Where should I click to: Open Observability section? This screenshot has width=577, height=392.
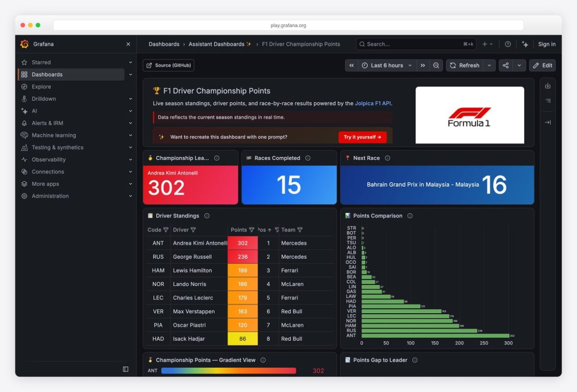(x=48, y=159)
